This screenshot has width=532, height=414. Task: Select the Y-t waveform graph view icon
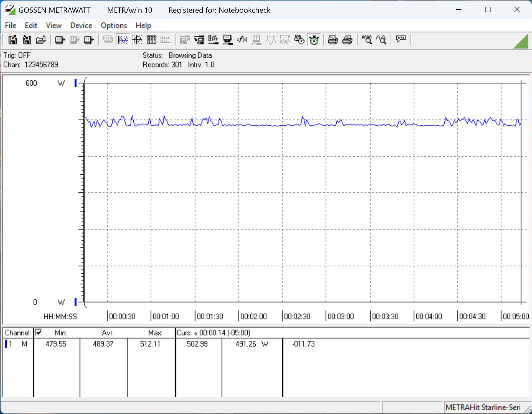[x=123, y=40]
